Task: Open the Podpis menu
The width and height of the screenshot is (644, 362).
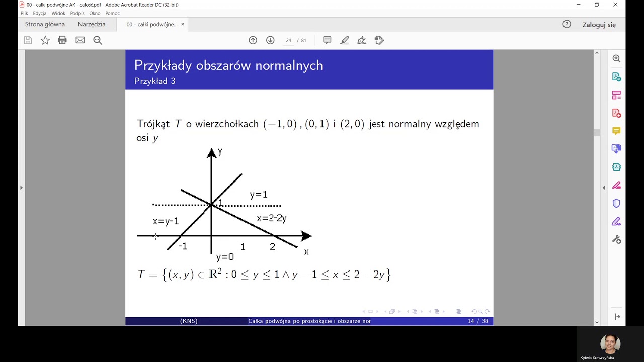Action: click(77, 14)
